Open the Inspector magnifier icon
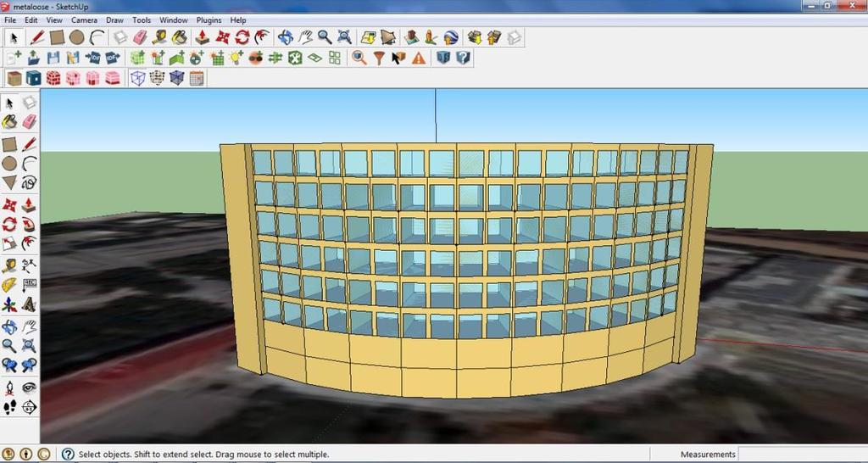Viewport: 868px width, 463px height. click(359, 58)
